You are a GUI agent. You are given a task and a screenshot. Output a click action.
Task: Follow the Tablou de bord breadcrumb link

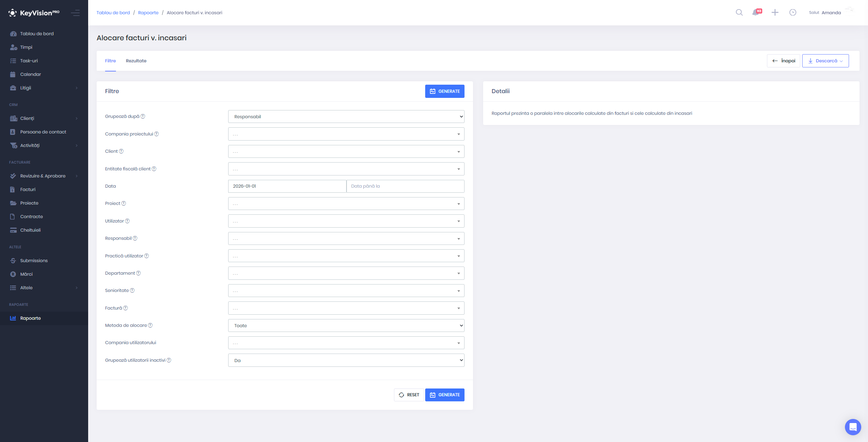tap(113, 13)
